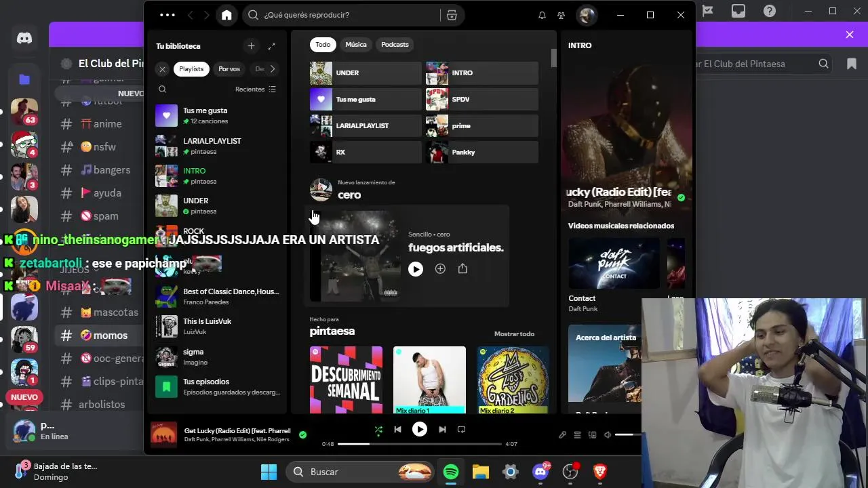Navigate forward in Spotify
Screen dimensions: 868x488
207,15
